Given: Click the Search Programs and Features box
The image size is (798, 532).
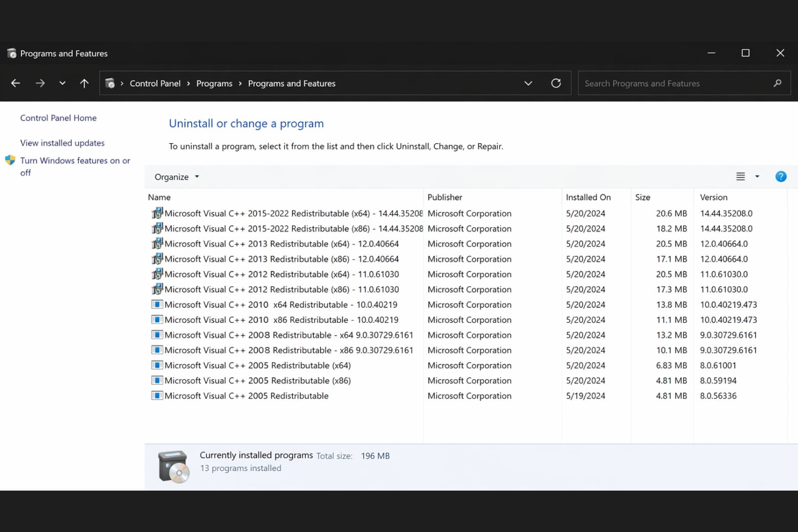Looking at the screenshot, I should [x=684, y=83].
